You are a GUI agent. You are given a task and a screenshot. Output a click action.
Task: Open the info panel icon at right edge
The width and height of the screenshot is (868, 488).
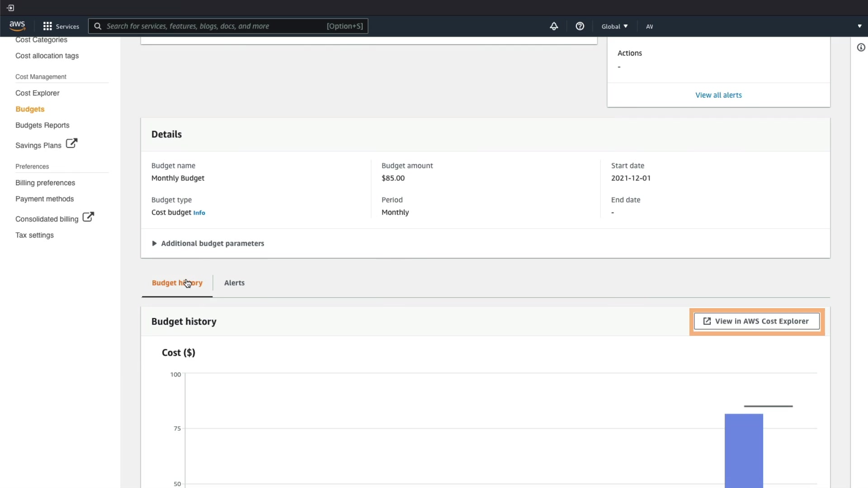click(861, 47)
